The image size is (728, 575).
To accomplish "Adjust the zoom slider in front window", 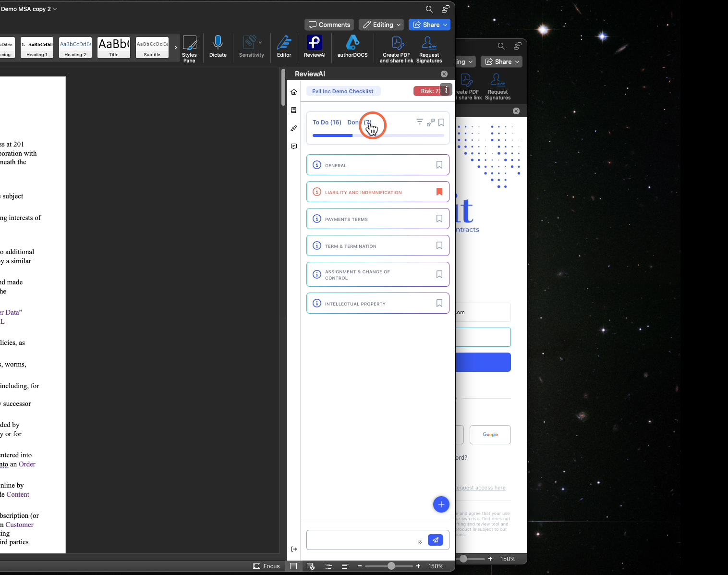I will [x=391, y=566].
